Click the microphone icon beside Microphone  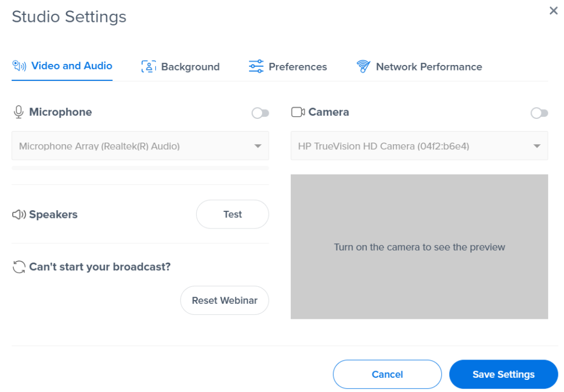click(19, 112)
